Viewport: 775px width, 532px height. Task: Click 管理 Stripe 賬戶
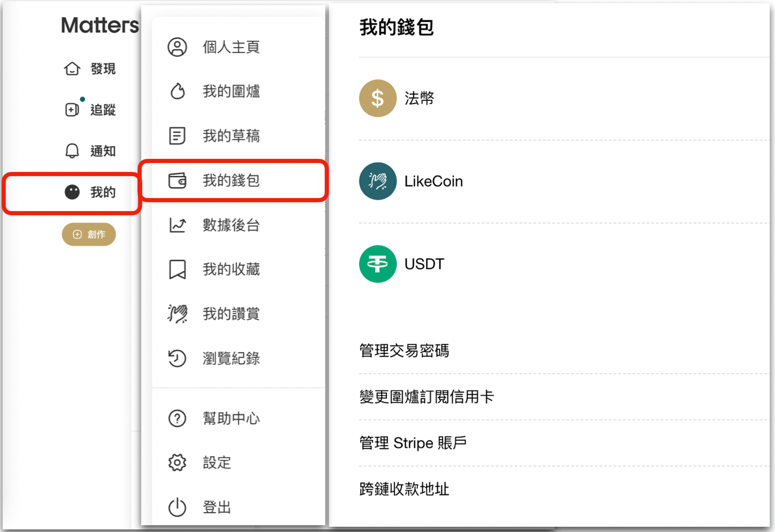pos(413,443)
